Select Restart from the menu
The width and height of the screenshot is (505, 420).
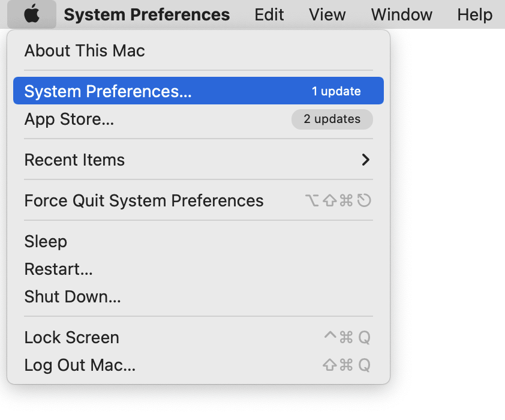click(58, 269)
